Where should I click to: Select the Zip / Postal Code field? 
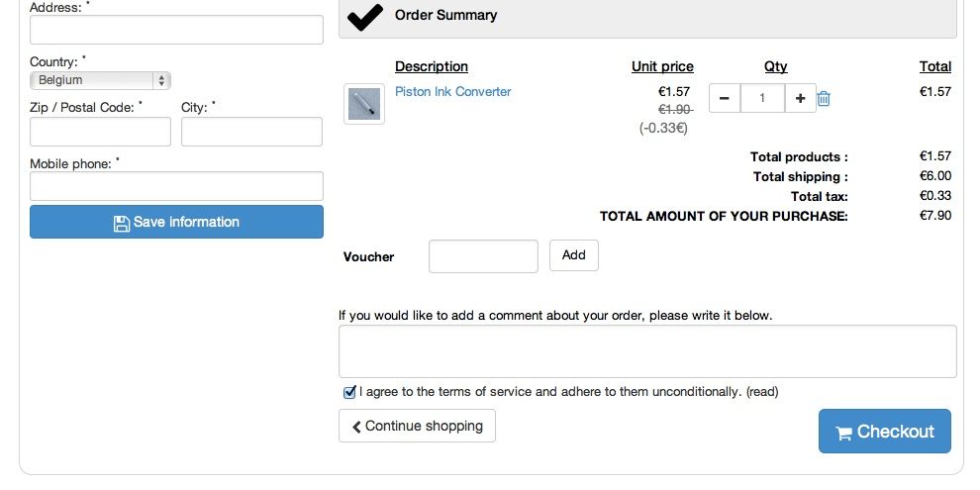101,132
